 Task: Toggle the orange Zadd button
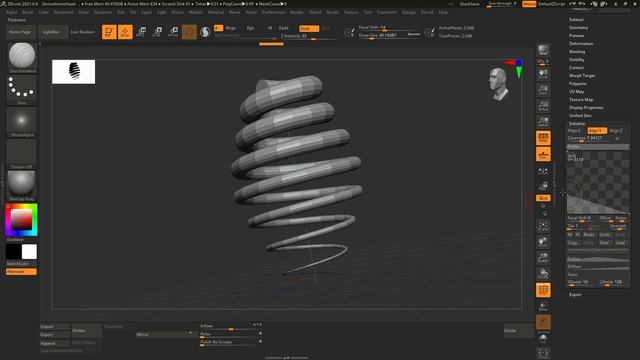click(309, 29)
